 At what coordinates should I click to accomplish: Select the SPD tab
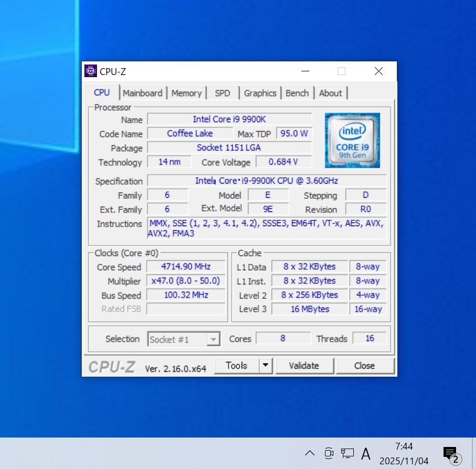(x=222, y=93)
